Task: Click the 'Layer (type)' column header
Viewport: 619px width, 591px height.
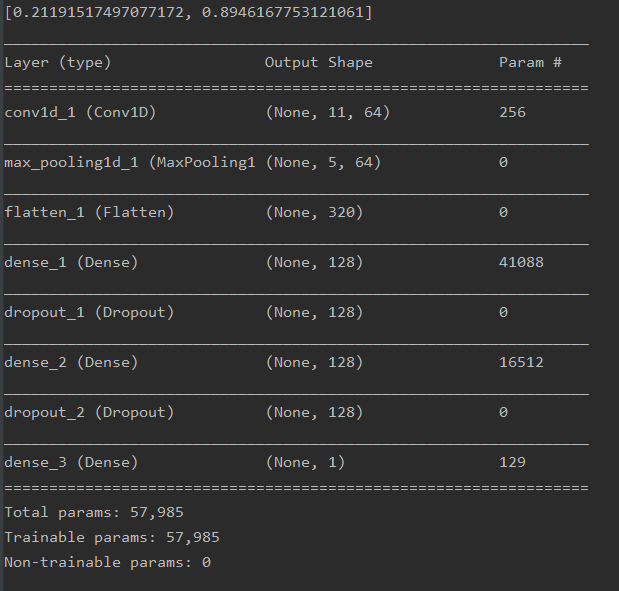Action: (x=58, y=62)
